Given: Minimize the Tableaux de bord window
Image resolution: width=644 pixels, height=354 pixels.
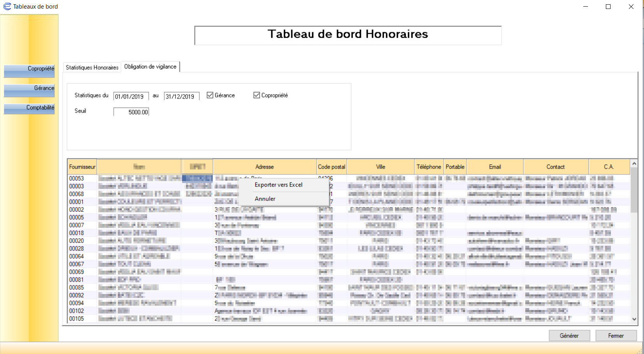Looking at the screenshot, I should point(586,7).
